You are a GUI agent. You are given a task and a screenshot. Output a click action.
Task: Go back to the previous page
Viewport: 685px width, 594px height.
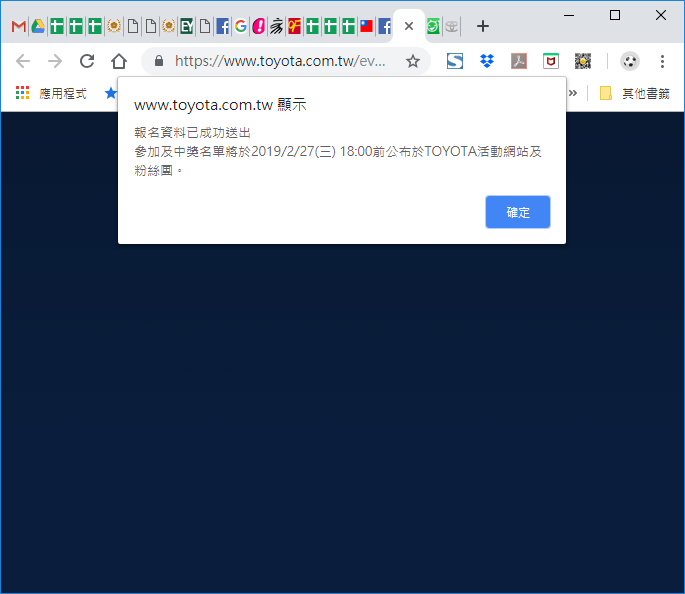23,61
